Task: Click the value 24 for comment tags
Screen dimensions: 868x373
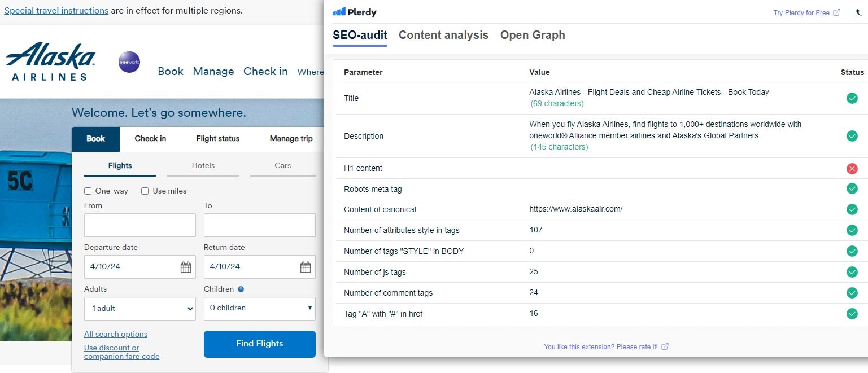Action: (534, 293)
